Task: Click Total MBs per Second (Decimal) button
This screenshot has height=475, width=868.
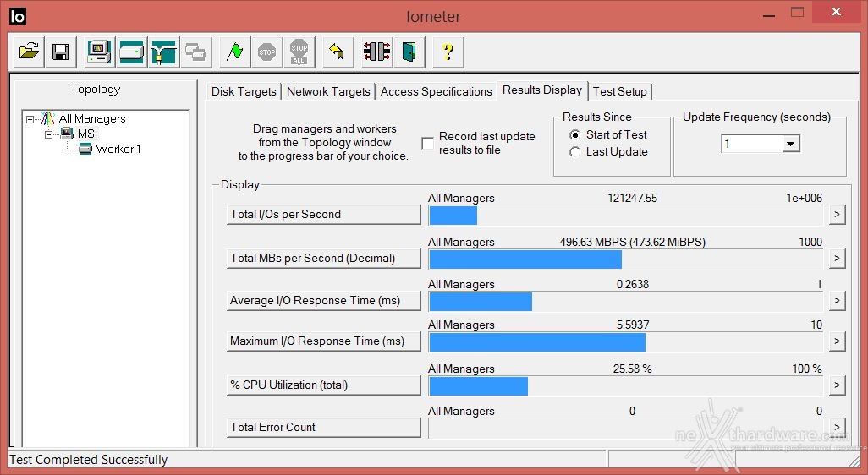Action: [x=324, y=259]
